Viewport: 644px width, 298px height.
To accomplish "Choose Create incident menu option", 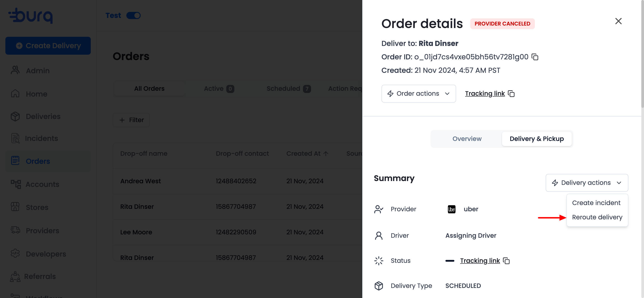I will (596, 203).
